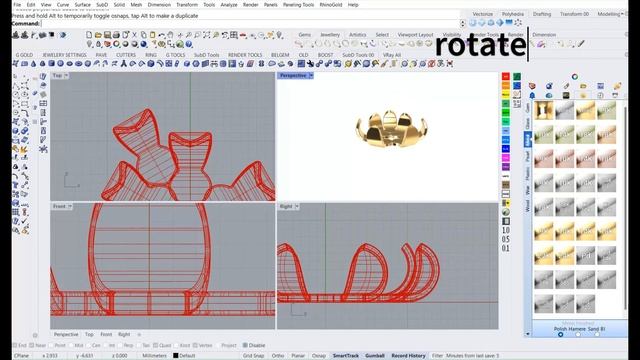The image size is (640, 360).
Task: Click the last icon in the jewellery tools row
Action: [450, 64]
